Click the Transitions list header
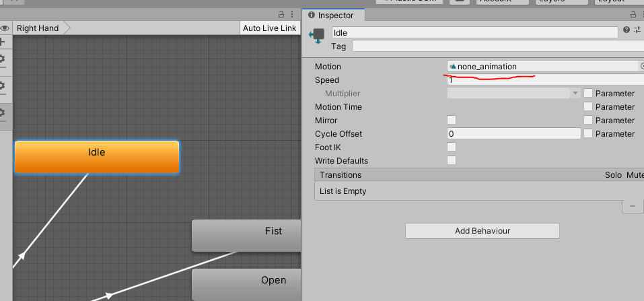 [479, 175]
